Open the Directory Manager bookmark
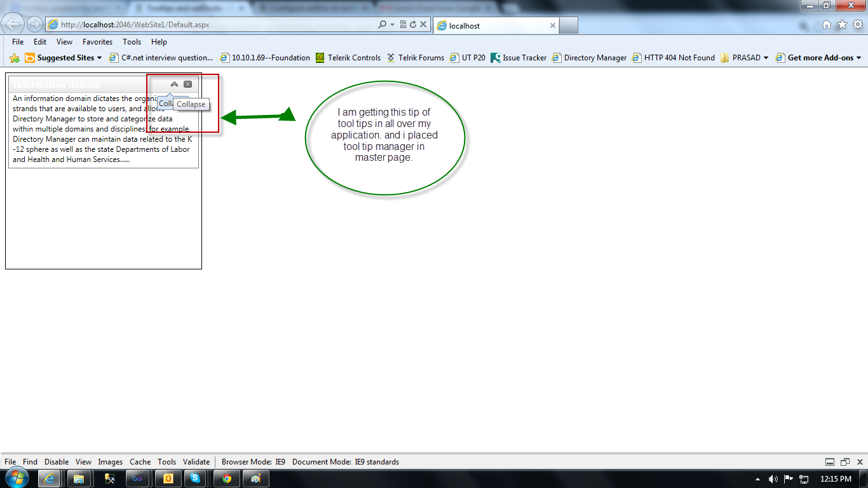Screen dimensions: 868x488 tap(590, 58)
